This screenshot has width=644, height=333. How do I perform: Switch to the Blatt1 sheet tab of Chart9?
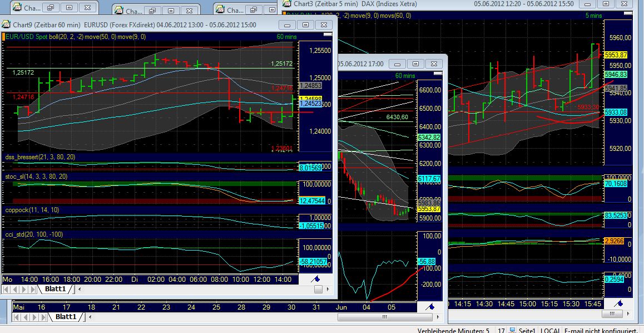point(56,289)
